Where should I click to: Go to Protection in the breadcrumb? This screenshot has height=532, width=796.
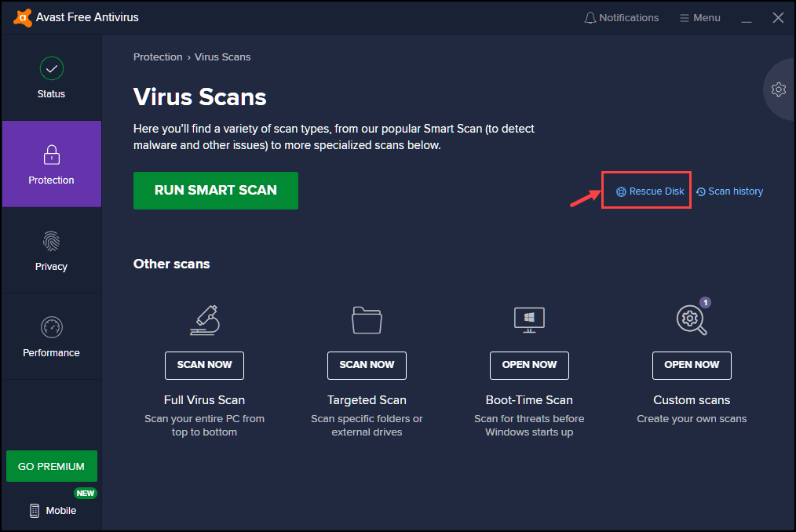pyautogui.click(x=158, y=57)
